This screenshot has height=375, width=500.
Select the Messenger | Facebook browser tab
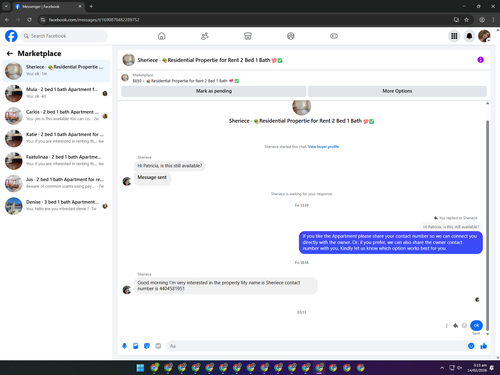(48, 6)
